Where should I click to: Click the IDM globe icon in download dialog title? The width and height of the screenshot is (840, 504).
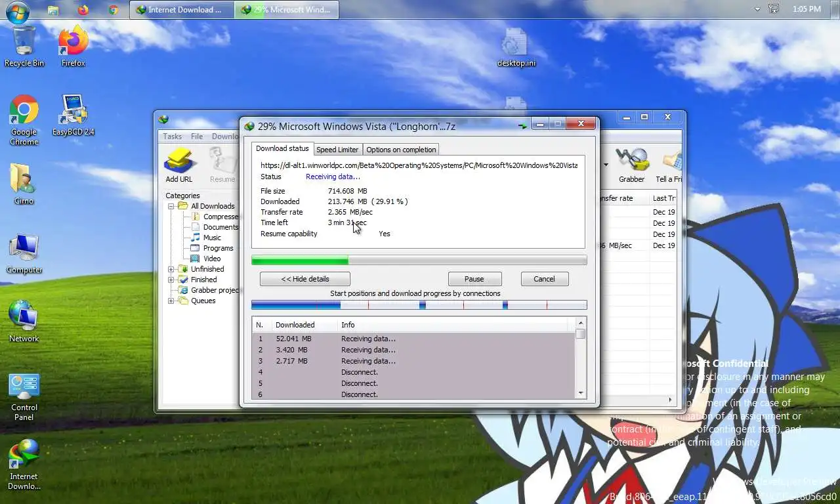pyautogui.click(x=249, y=126)
